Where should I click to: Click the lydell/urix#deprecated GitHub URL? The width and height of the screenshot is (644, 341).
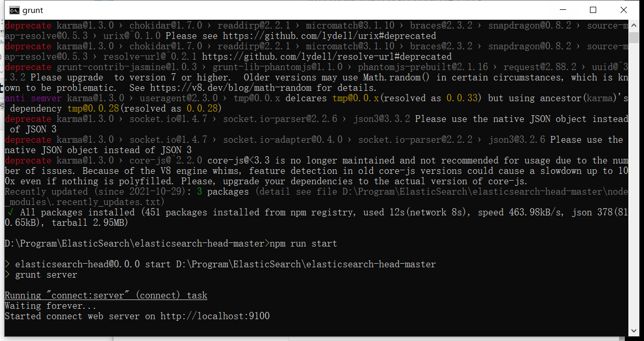tap(329, 36)
